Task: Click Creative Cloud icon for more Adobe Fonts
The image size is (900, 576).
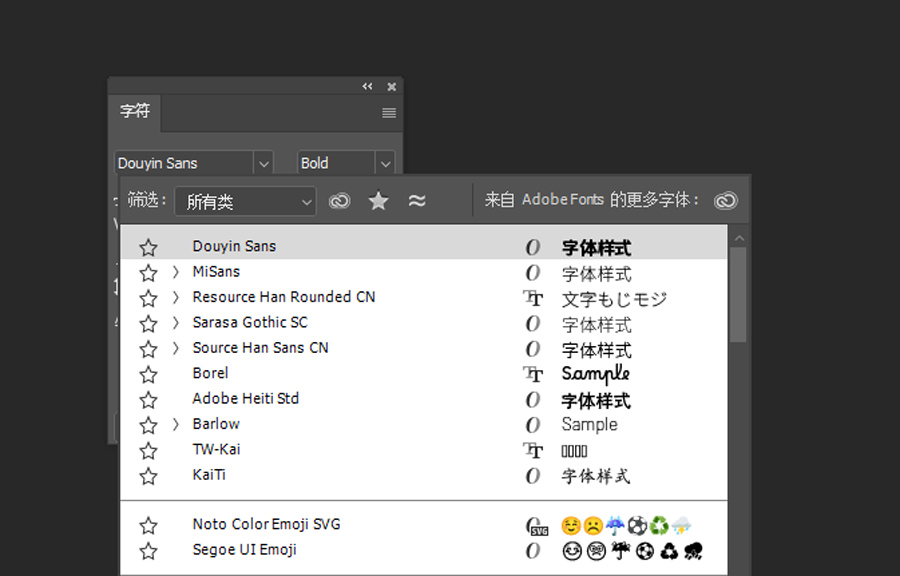Action: (x=725, y=201)
